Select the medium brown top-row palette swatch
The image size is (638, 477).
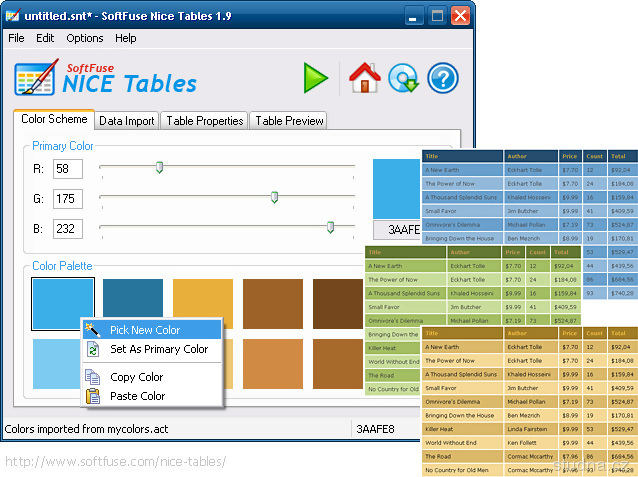coord(273,304)
